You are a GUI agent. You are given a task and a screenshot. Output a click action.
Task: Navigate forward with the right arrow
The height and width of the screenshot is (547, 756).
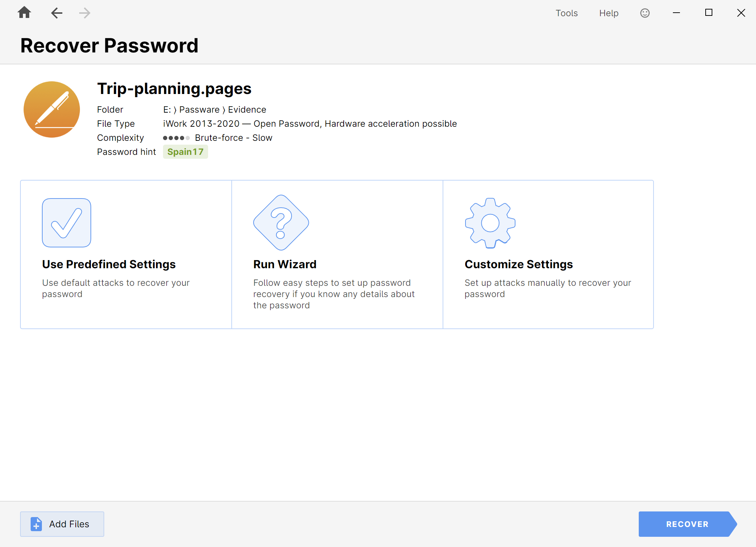coord(85,13)
